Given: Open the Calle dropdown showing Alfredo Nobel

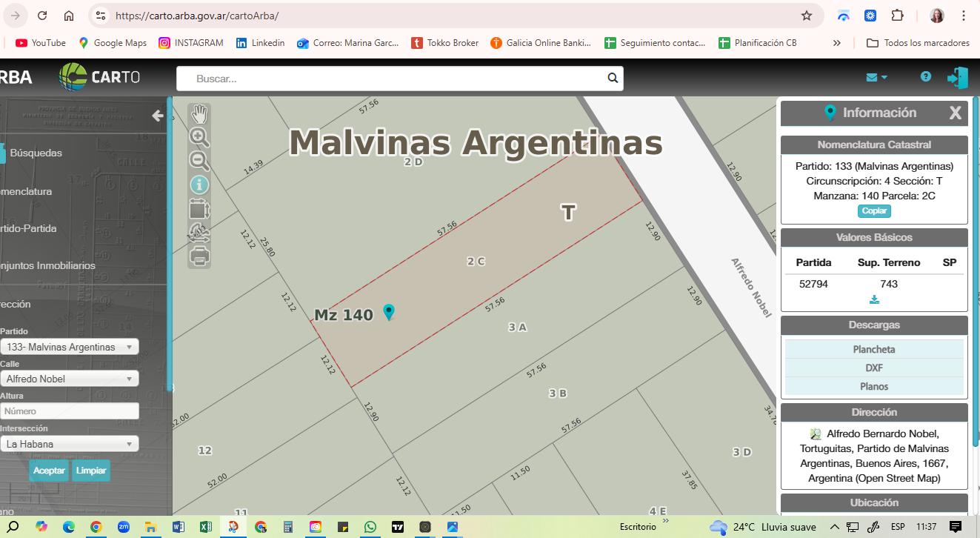Looking at the screenshot, I should pyautogui.click(x=70, y=379).
